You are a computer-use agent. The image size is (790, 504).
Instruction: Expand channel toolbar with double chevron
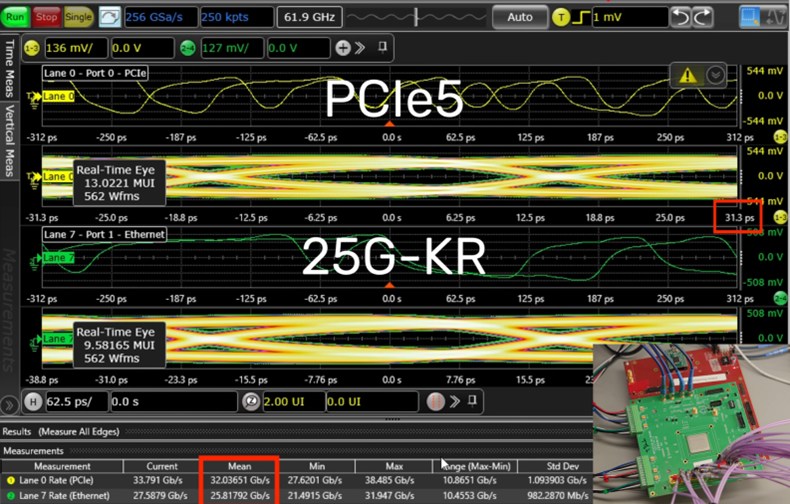pyautogui.click(x=361, y=48)
